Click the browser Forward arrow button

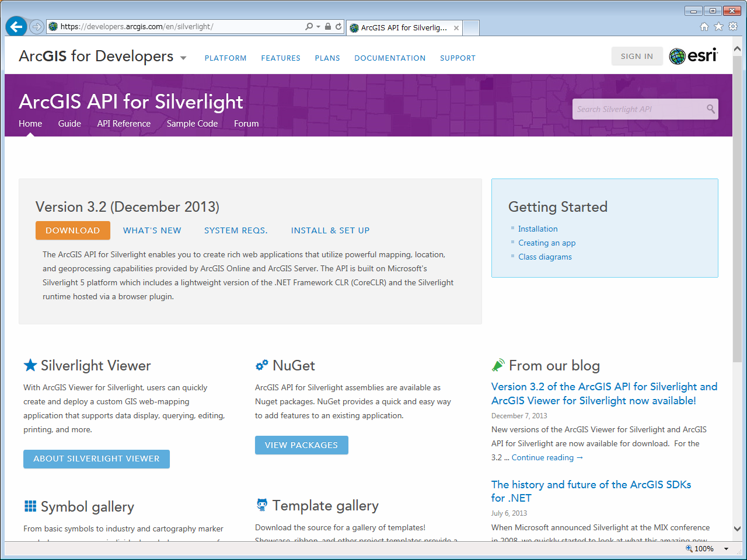[x=37, y=26]
